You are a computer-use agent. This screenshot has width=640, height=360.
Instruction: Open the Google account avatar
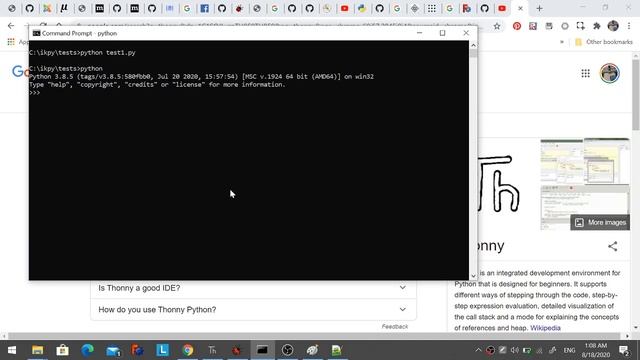(x=609, y=73)
